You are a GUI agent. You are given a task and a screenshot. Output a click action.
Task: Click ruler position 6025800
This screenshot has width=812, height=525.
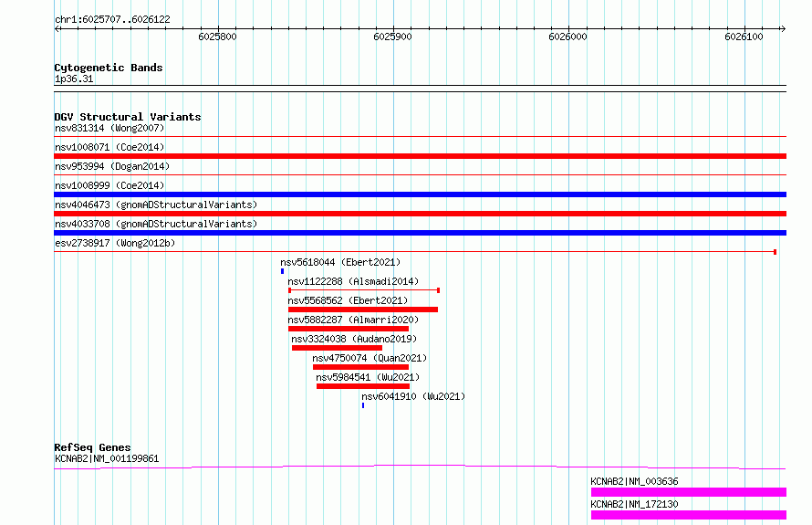click(217, 37)
